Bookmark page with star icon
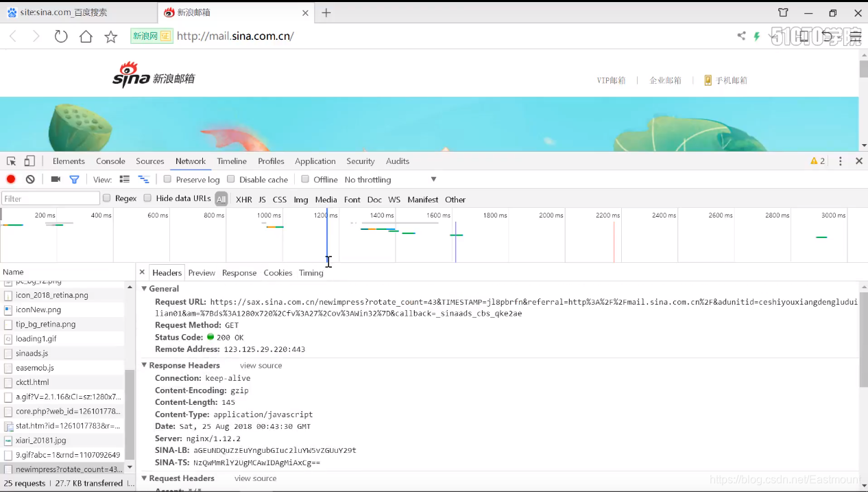Image resolution: width=868 pixels, height=492 pixels. coord(111,36)
